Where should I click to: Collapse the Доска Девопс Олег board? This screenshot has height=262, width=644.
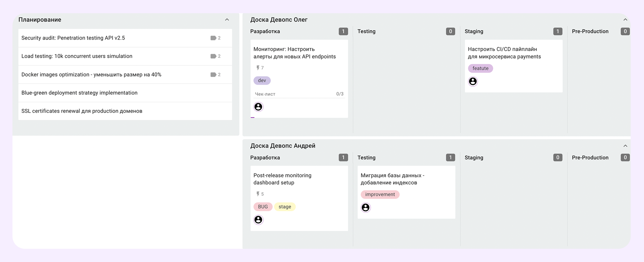point(625,20)
